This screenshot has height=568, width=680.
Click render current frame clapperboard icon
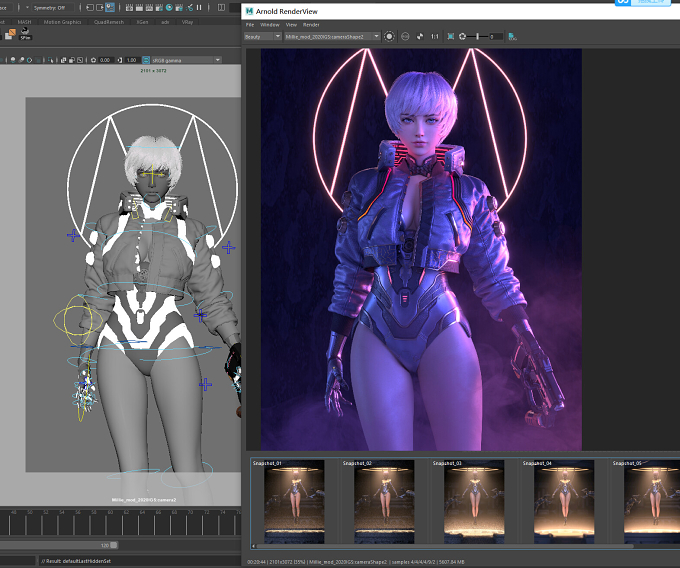click(139, 8)
